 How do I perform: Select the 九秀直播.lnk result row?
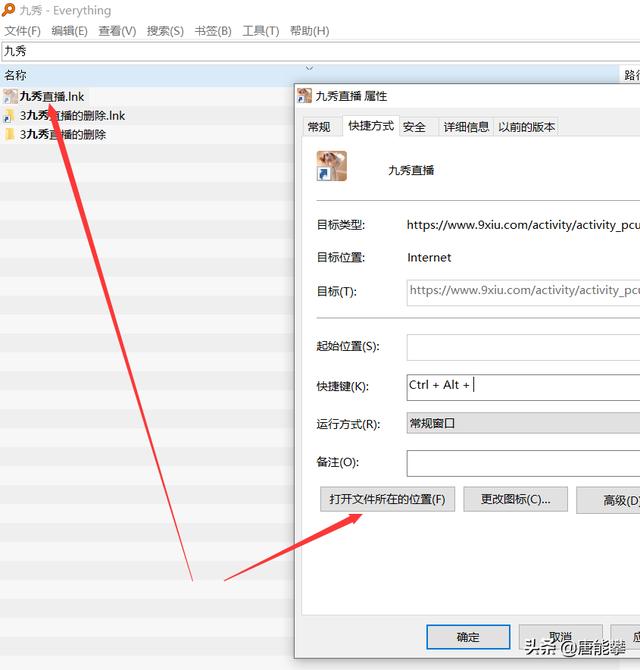[147, 97]
